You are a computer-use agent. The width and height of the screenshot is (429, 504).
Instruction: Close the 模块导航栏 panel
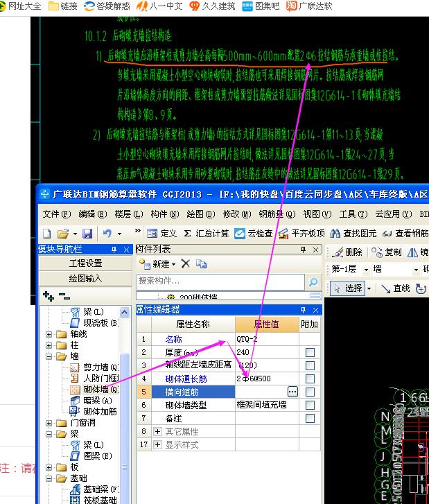pyautogui.click(x=126, y=250)
